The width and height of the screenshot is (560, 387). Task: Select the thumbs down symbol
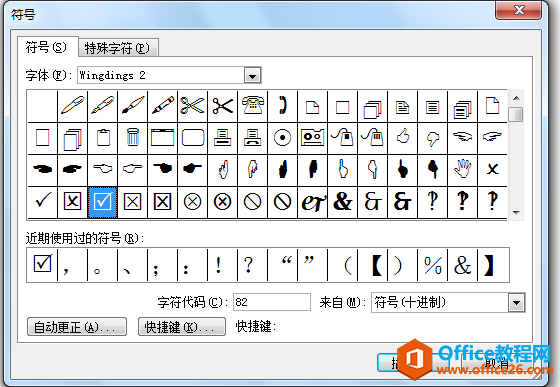click(432, 138)
